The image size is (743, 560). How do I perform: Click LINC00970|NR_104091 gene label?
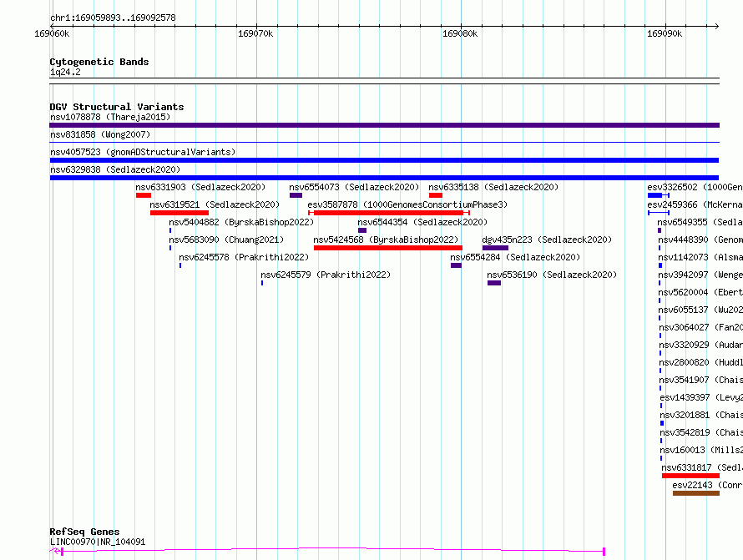click(98, 542)
